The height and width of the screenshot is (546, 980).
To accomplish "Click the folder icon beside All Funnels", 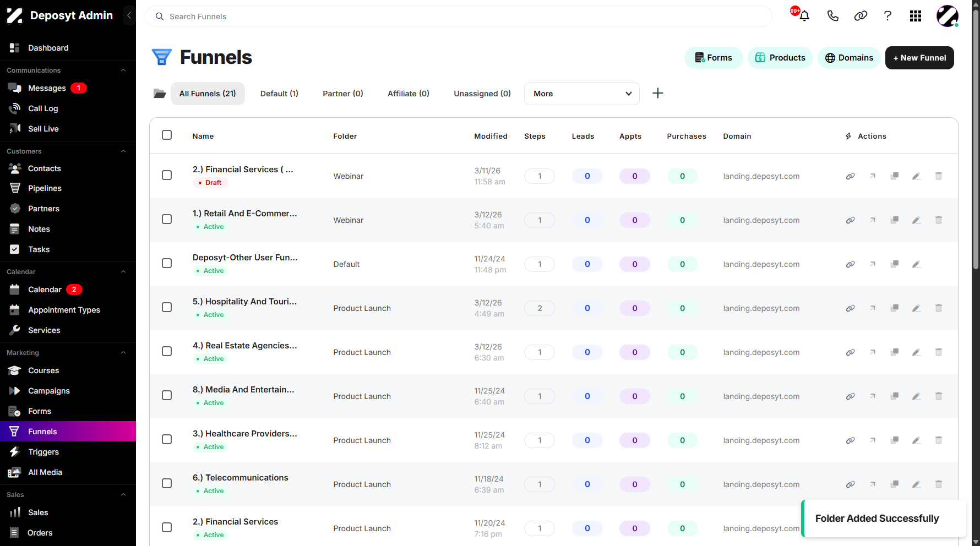I will point(160,94).
